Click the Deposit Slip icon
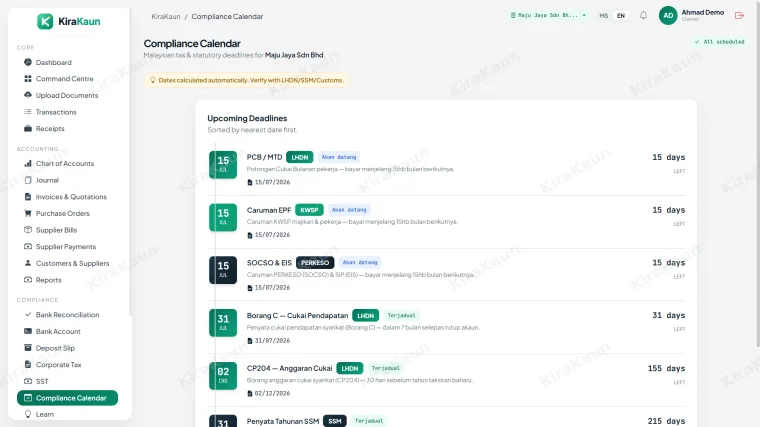Screen dimensions: 760x427 click(28, 348)
